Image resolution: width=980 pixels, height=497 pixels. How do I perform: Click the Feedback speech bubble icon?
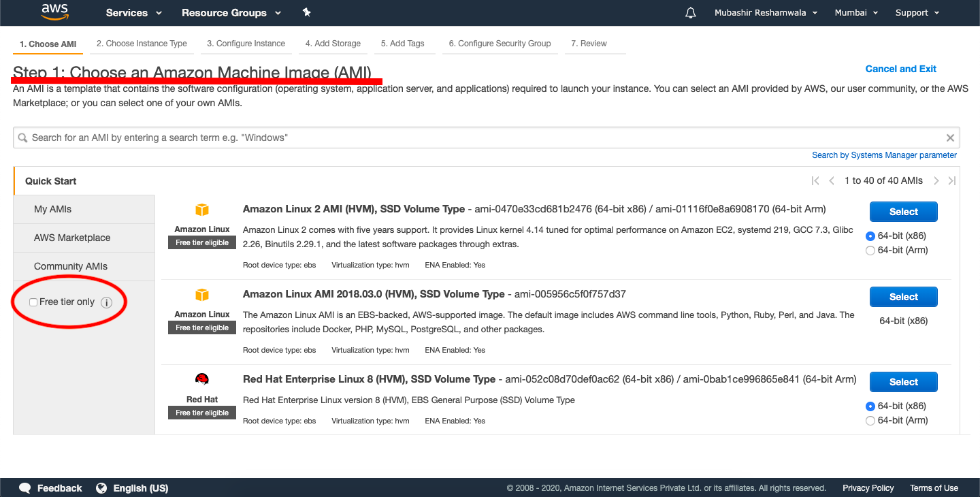(x=25, y=488)
